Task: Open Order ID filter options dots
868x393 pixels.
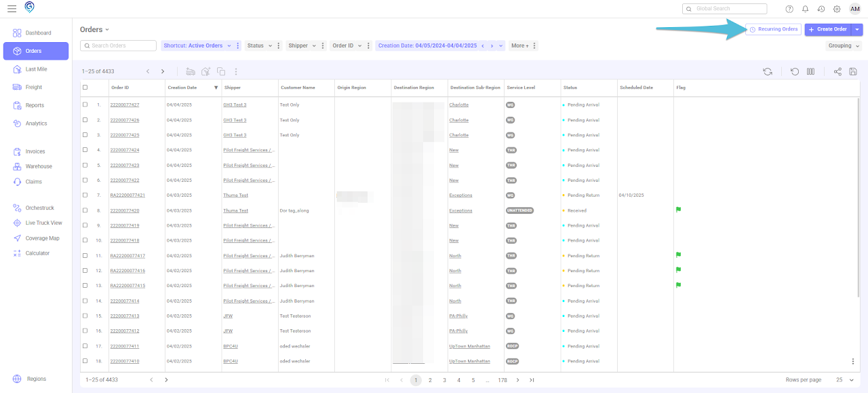Action: pyautogui.click(x=369, y=45)
